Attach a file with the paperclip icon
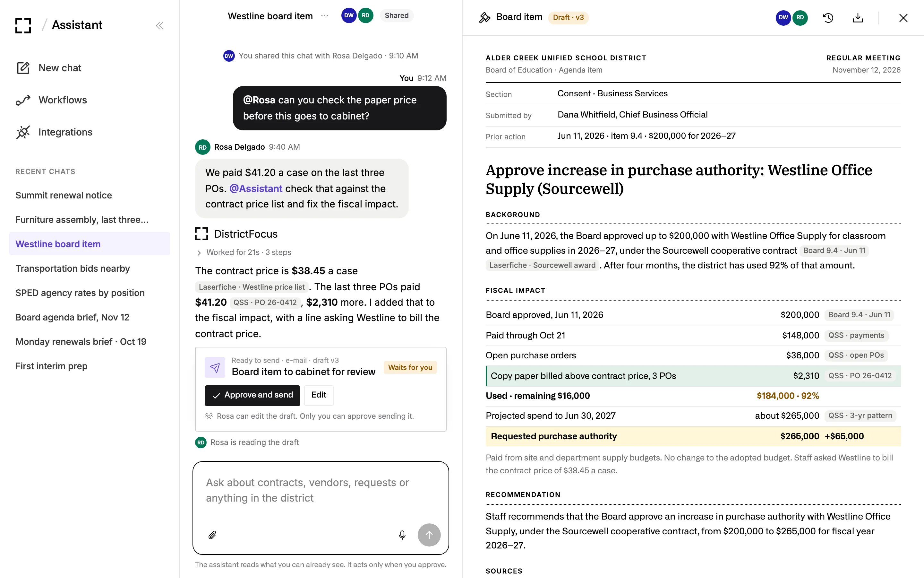 pyautogui.click(x=212, y=535)
